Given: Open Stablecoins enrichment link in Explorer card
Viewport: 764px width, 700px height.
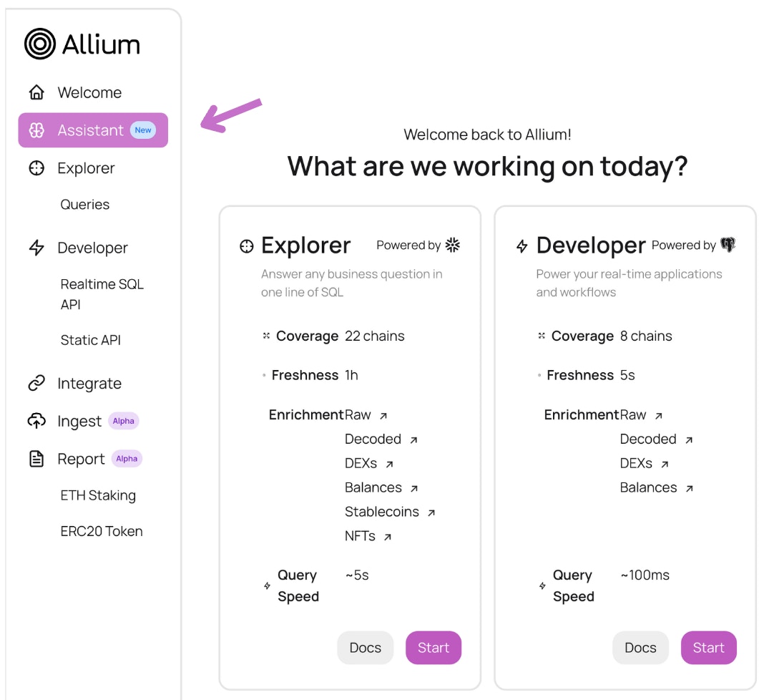Looking at the screenshot, I should (390, 512).
